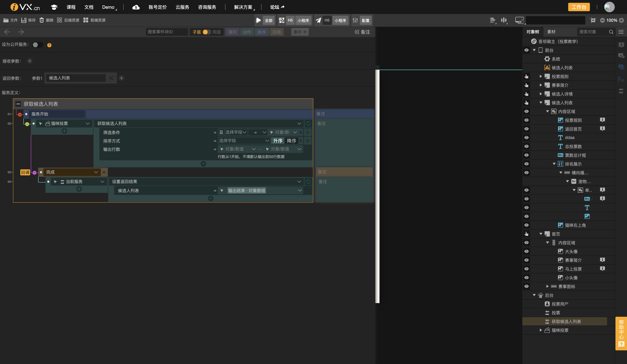Go back with the left arrow
Image resolution: width=627 pixels, height=364 pixels.
click(7, 32)
